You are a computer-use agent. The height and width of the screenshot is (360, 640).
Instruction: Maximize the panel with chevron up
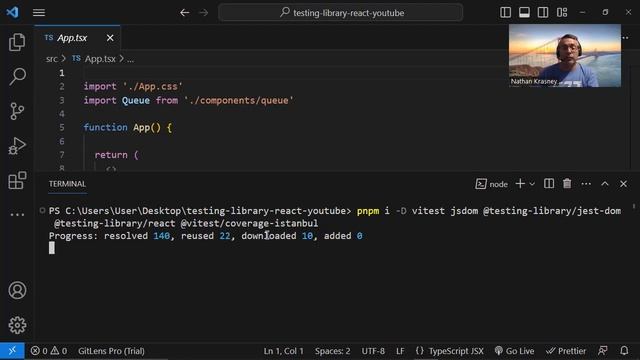pyautogui.click(x=605, y=184)
